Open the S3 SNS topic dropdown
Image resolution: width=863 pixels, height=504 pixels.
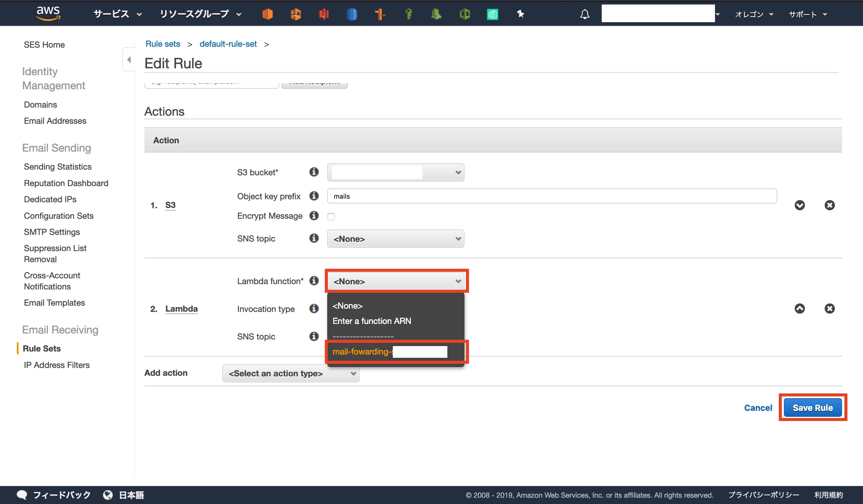point(395,239)
